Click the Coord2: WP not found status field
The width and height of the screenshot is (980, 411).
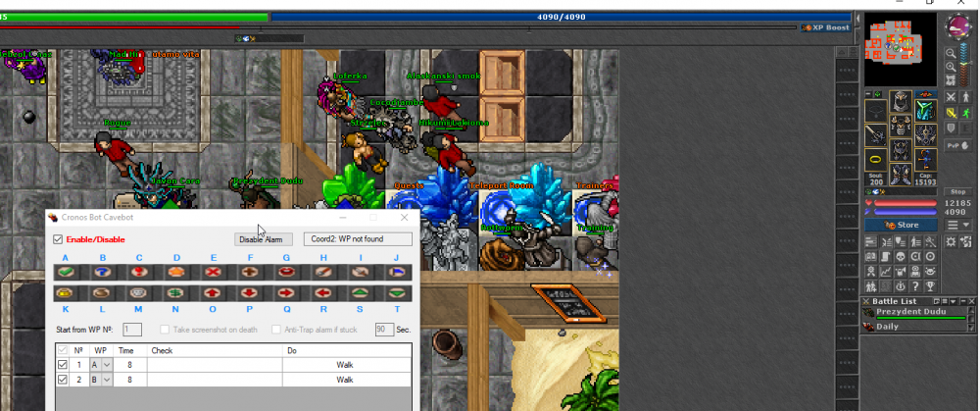click(358, 239)
